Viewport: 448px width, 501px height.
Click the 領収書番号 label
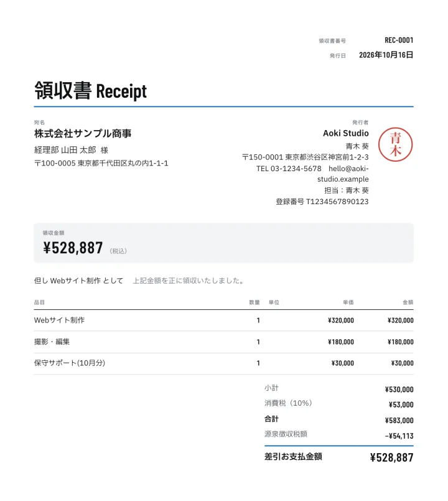[332, 41]
